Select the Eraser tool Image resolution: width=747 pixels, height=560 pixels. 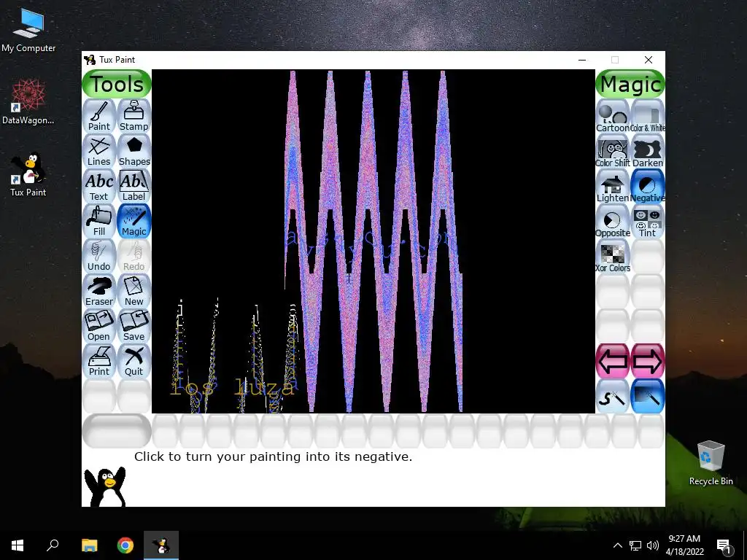99,290
